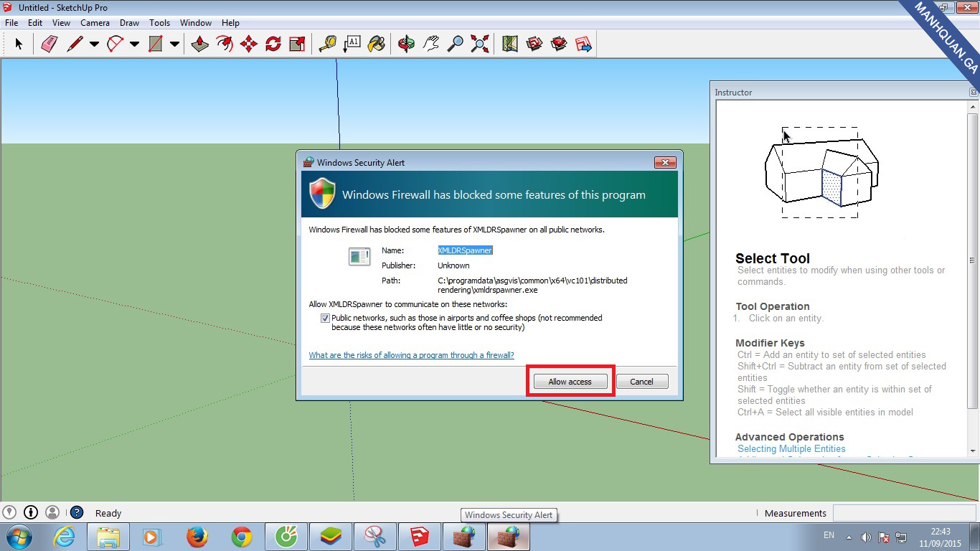
Task: Select the arrow Select tool
Action: click(19, 44)
